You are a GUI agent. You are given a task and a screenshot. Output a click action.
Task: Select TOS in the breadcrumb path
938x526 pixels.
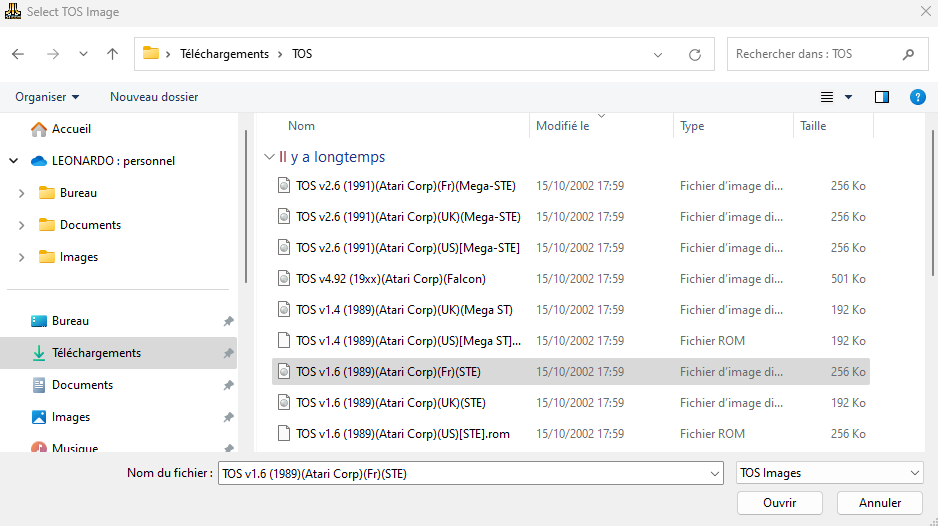point(302,54)
